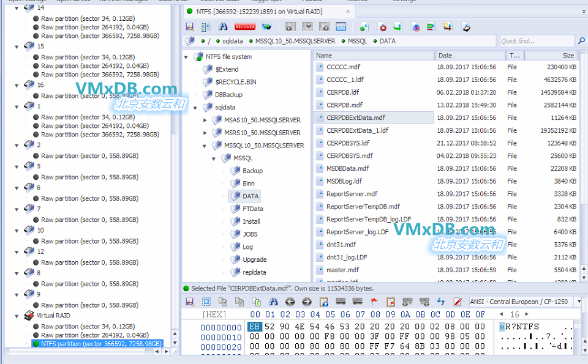The image size is (588, 364).
Task: Collapse storage 16 in the left tree
Action: [17, 86]
